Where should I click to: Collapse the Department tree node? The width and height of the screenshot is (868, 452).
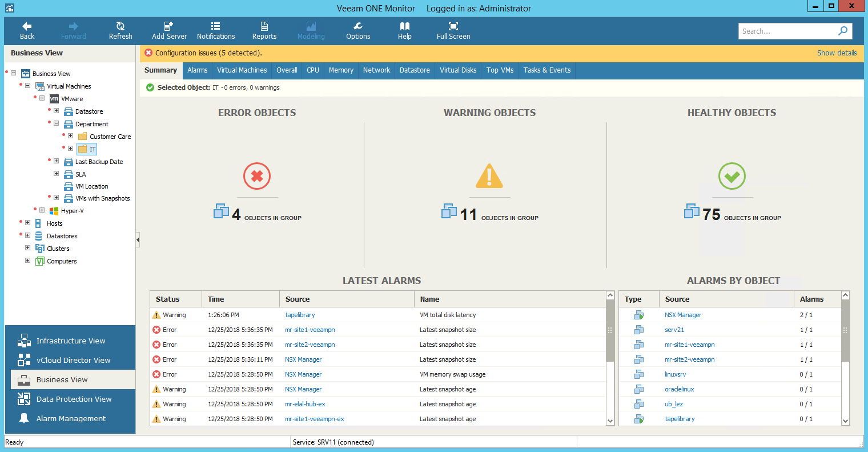[57, 123]
